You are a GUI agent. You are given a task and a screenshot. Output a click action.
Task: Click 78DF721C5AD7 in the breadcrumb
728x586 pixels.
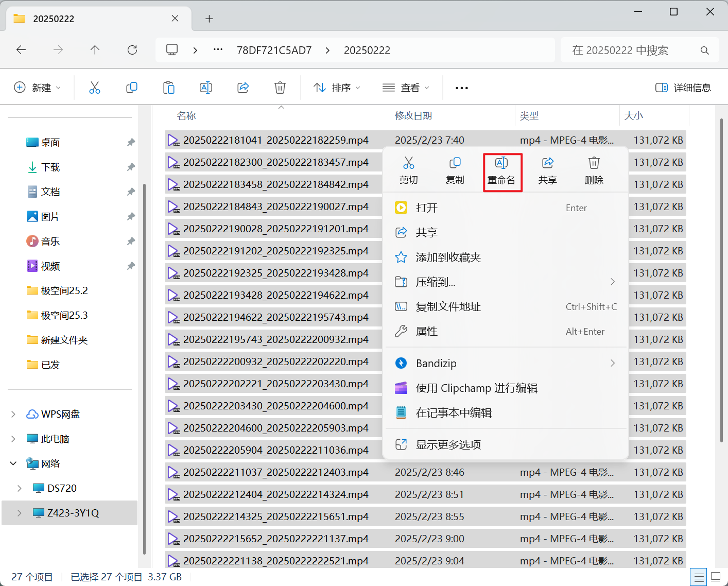[x=274, y=50]
